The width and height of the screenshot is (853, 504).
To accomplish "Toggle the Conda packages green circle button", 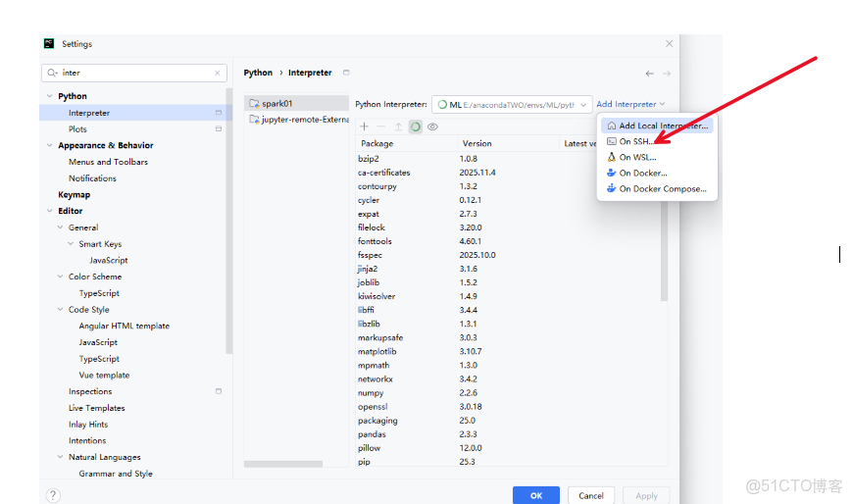I will click(415, 126).
